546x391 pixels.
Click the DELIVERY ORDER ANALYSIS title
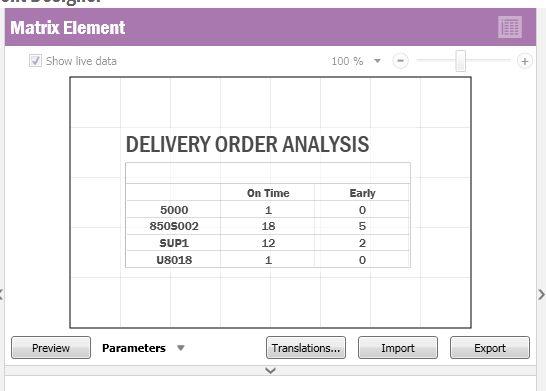coord(247,144)
